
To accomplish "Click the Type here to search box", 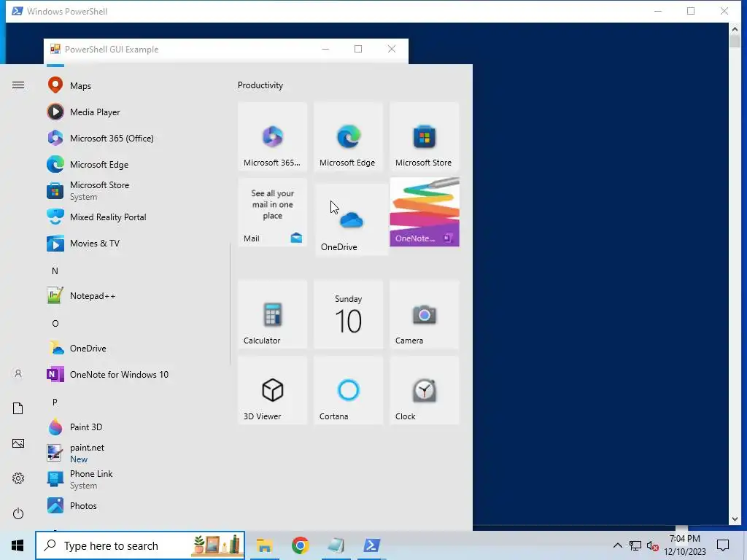I will [x=140, y=545].
